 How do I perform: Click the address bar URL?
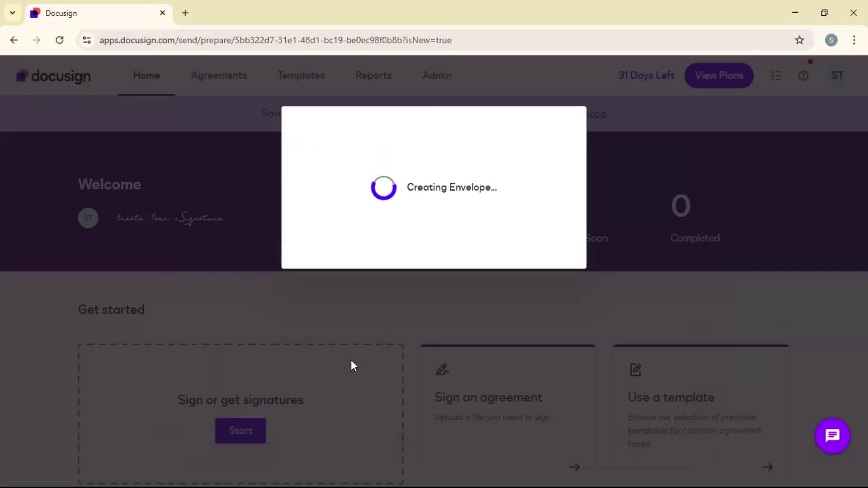pos(275,40)
